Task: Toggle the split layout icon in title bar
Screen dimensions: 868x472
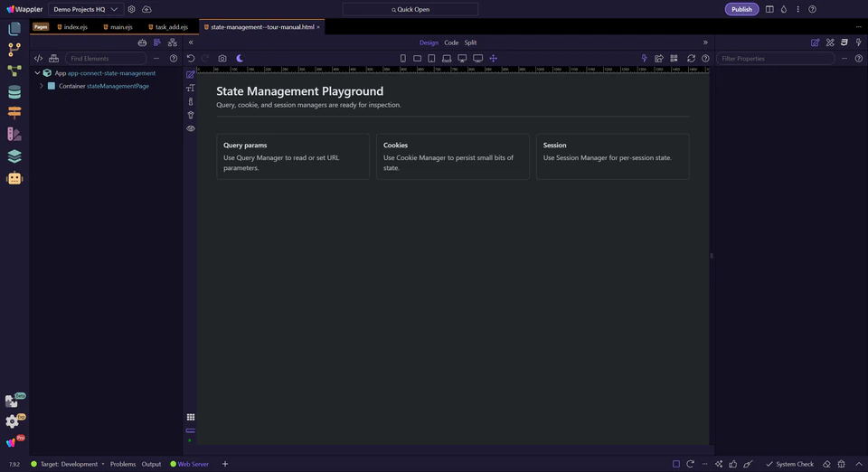Action: pos(769,9)
